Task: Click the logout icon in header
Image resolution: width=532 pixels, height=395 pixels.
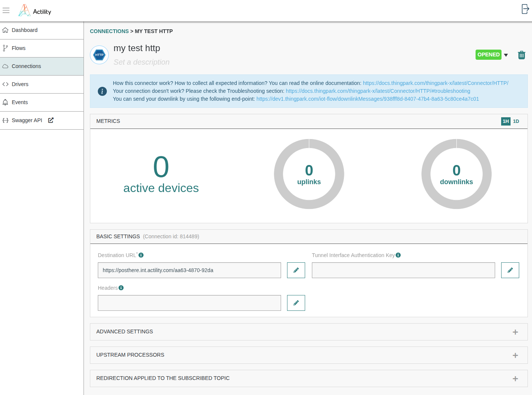Action: [x=525, y=9]
